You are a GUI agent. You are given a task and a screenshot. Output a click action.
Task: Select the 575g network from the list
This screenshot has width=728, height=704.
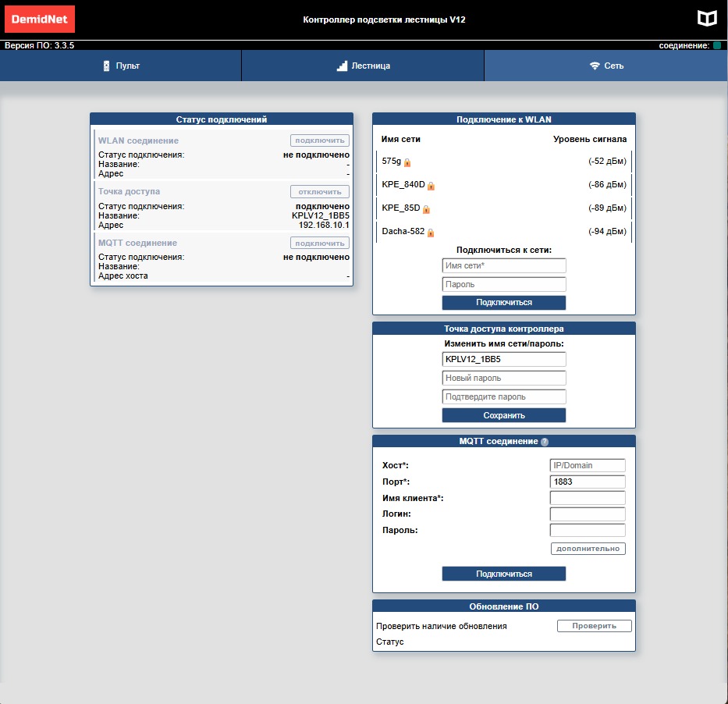coord(391,162)
